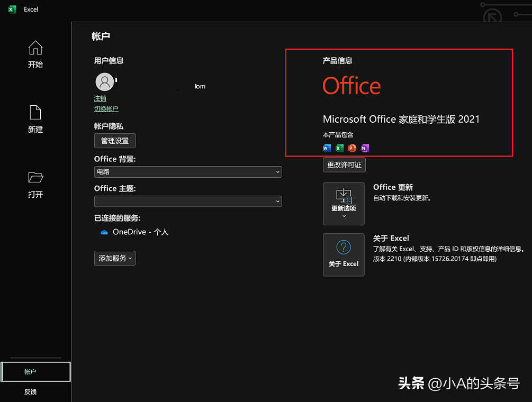This screenshot has height=402, width=532.
Task: Open the 打开 (Open) page in sidebar
Action: tap(35, 185)
